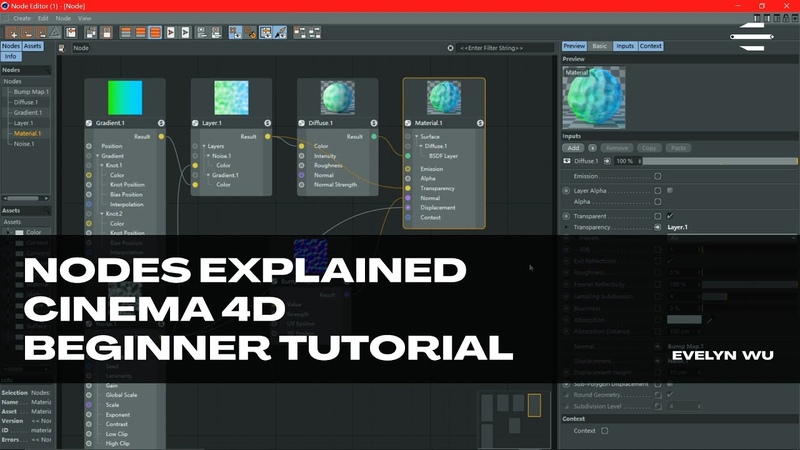Click the Diffuse.1 100% slider bar
Viewport: 800px width, 450px height.
pyautogui.click(x=720, y=161)
